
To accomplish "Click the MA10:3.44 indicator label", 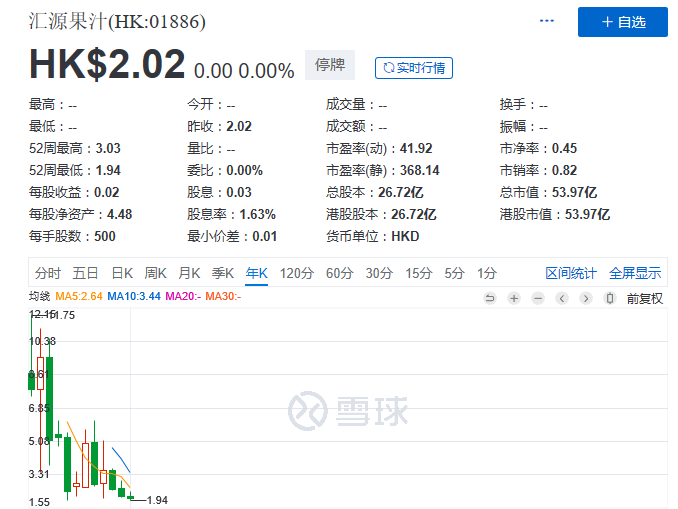I will 134,296.
